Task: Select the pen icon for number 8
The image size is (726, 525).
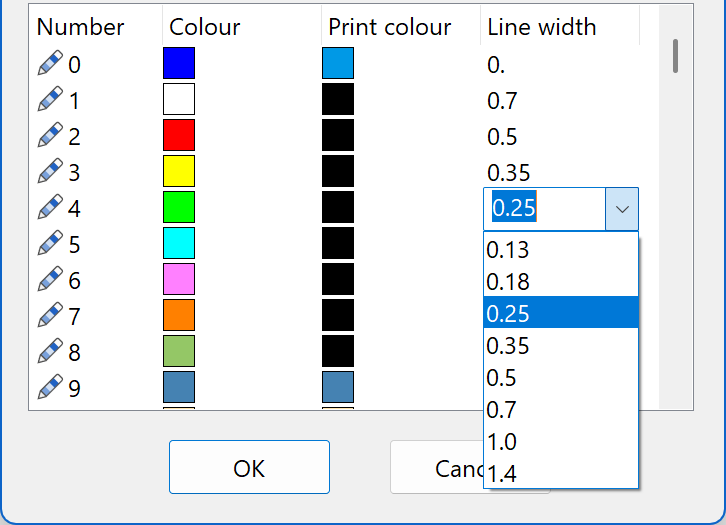Action: coord(50,351)
